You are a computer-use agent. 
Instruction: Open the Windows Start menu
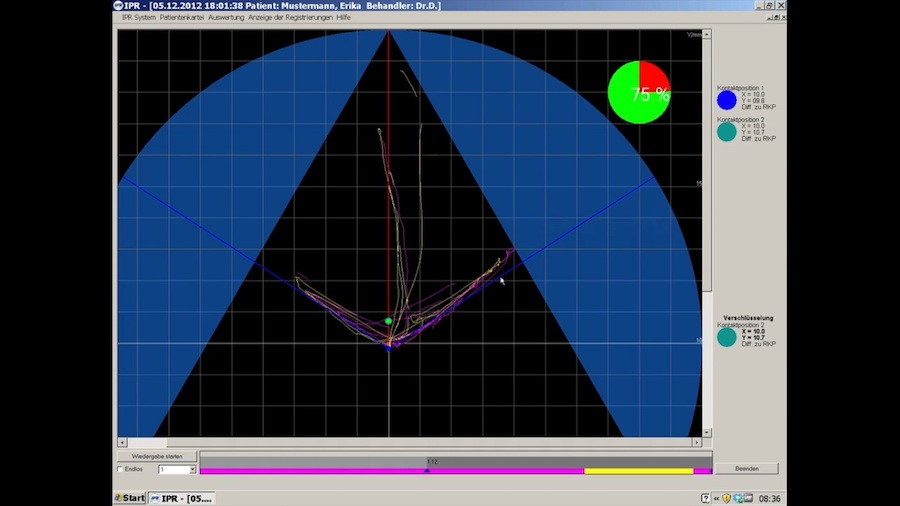tap(130, 498)
